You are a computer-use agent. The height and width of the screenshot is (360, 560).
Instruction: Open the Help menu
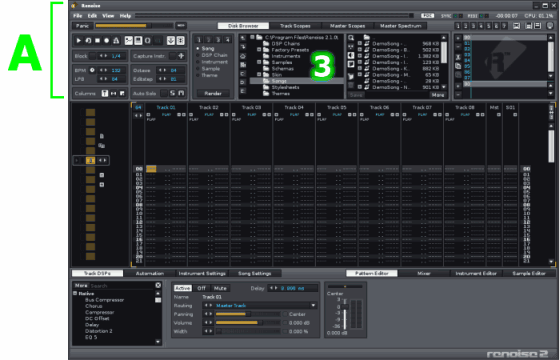125,16
